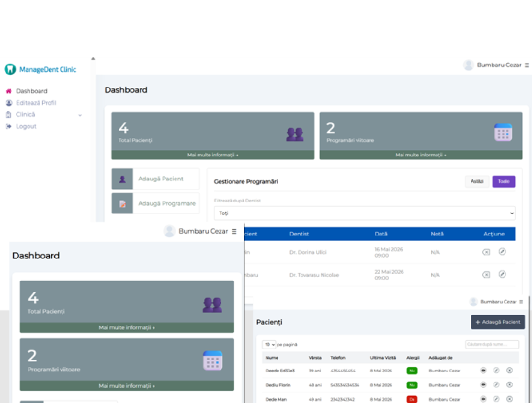Open hamburger menu in Pacienți page header

click(x=521, y=302)
